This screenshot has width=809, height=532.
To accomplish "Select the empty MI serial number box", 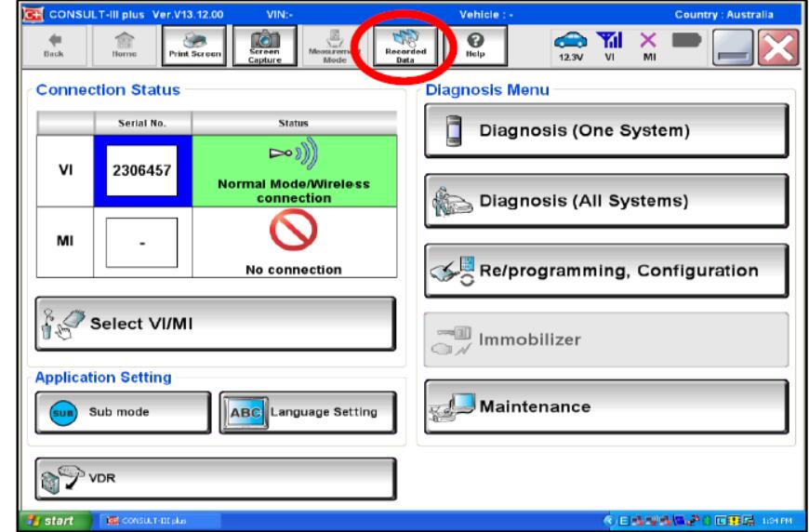I will click(x=142, y=243).
